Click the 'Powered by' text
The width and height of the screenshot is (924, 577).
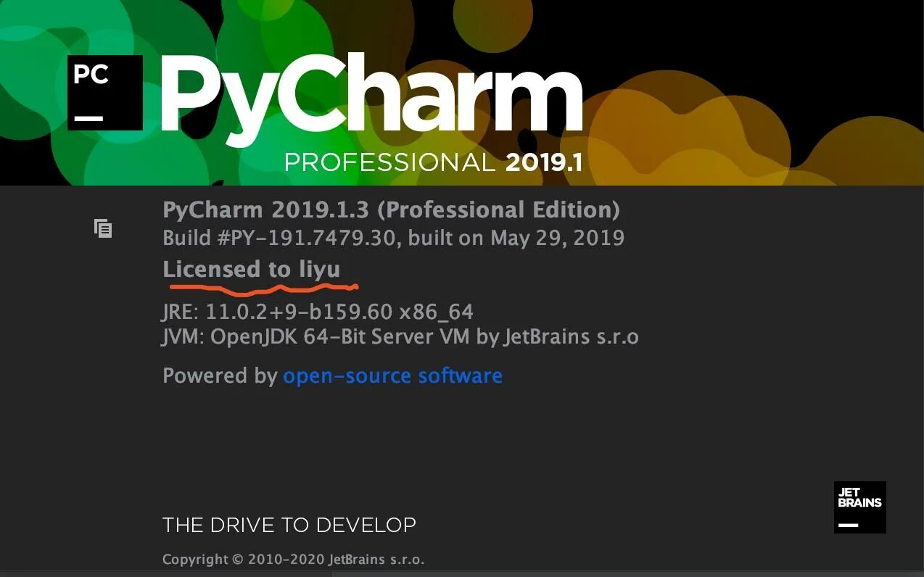[220, 375]
